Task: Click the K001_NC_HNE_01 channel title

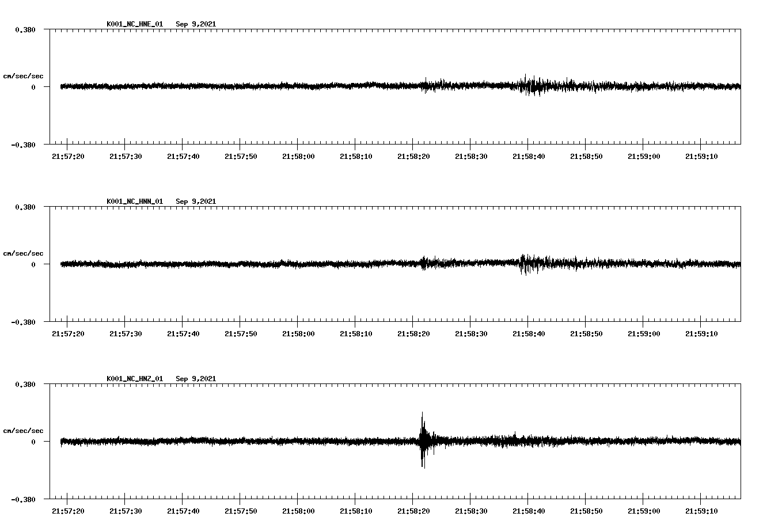Action: coord(135,24)
